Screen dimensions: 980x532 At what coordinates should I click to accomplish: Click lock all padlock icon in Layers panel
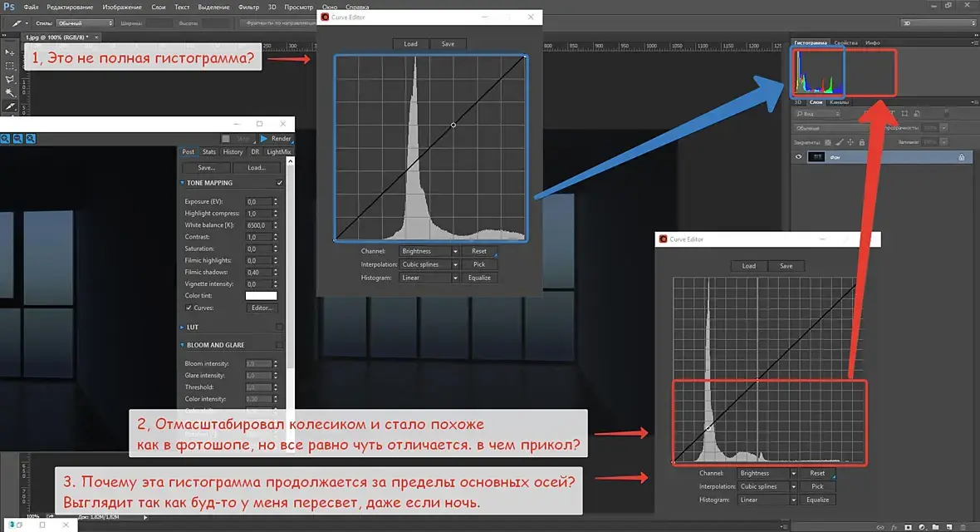tap(862, 142)
